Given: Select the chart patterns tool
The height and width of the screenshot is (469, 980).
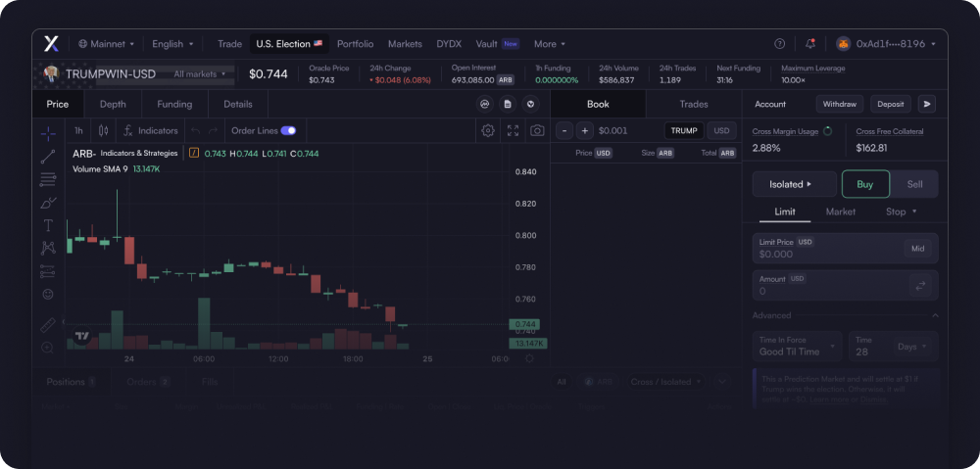Looking at the screenshot, I should [48, 248].
